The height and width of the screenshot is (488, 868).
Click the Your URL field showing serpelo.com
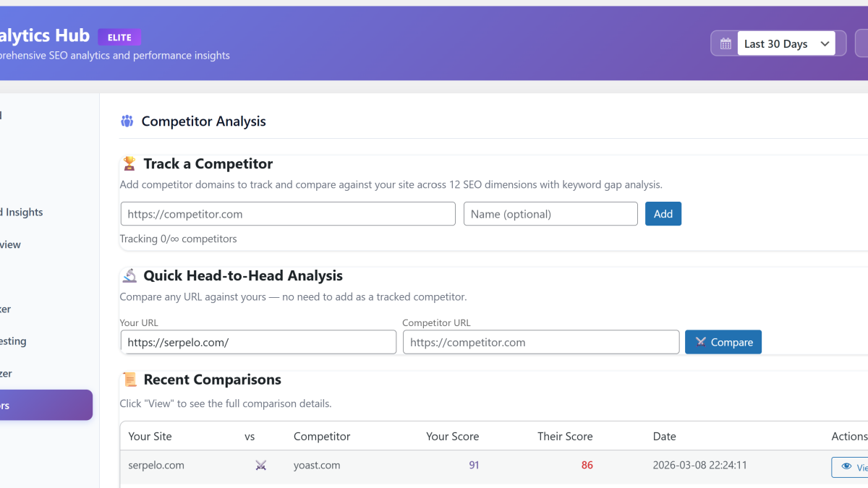(x=258, y=342)
